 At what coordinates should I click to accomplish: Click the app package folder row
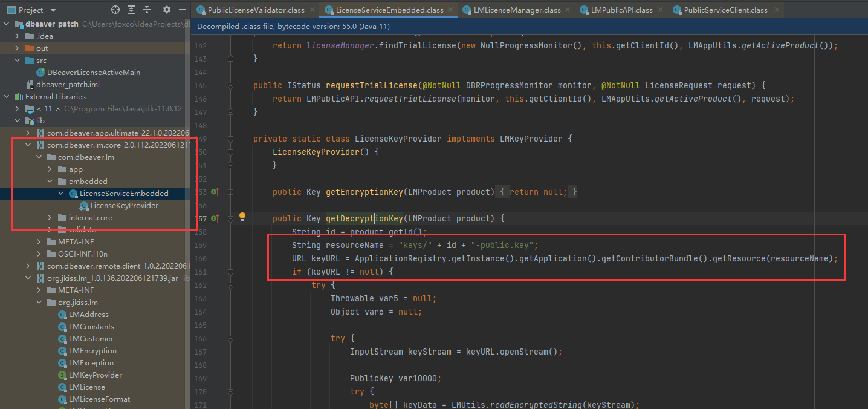tap(95, 169)
